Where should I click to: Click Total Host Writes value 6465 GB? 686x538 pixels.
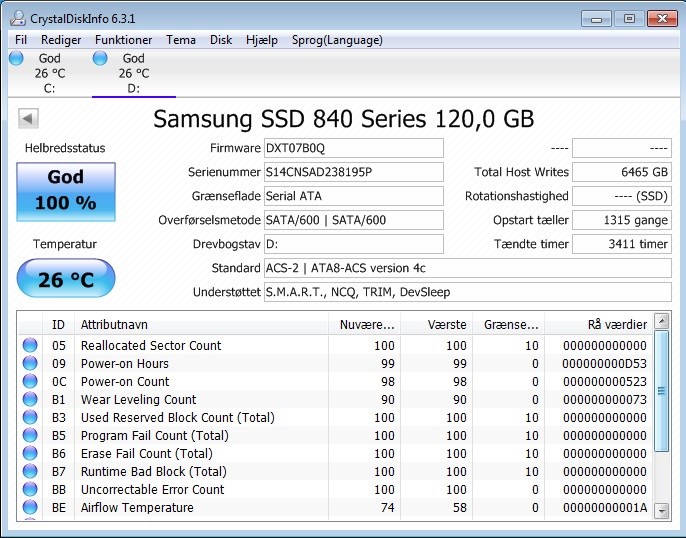point(622,172)
